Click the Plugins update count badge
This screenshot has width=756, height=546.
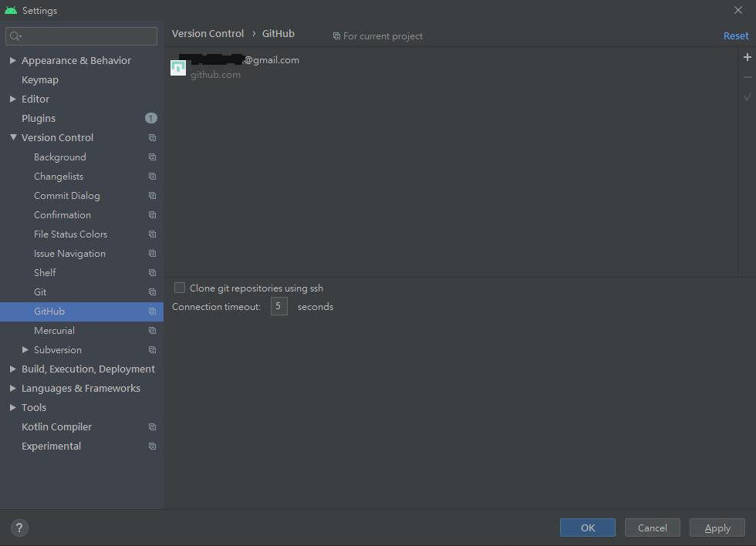point(151,118)
